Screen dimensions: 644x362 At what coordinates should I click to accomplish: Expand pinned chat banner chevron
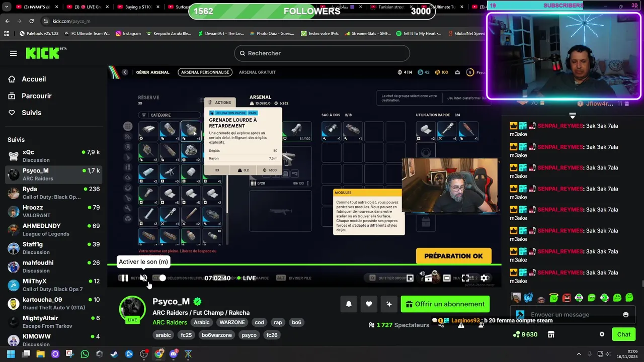point(573,115)
